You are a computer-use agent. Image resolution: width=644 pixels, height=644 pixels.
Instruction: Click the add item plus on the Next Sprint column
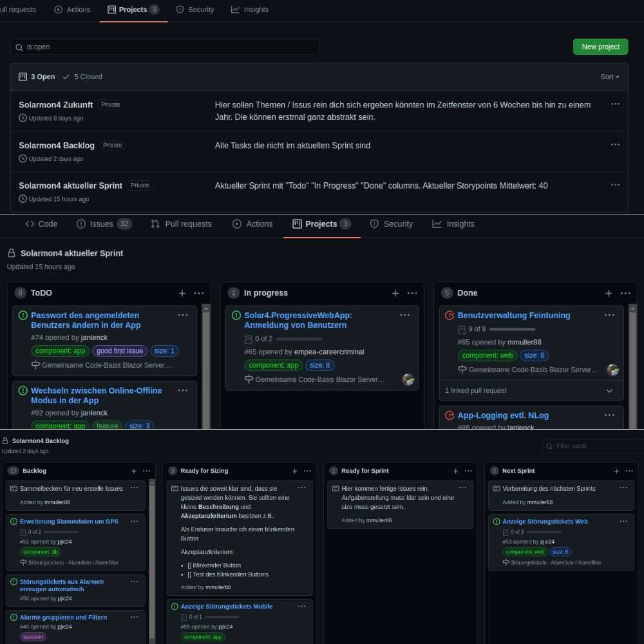[616, 471]
